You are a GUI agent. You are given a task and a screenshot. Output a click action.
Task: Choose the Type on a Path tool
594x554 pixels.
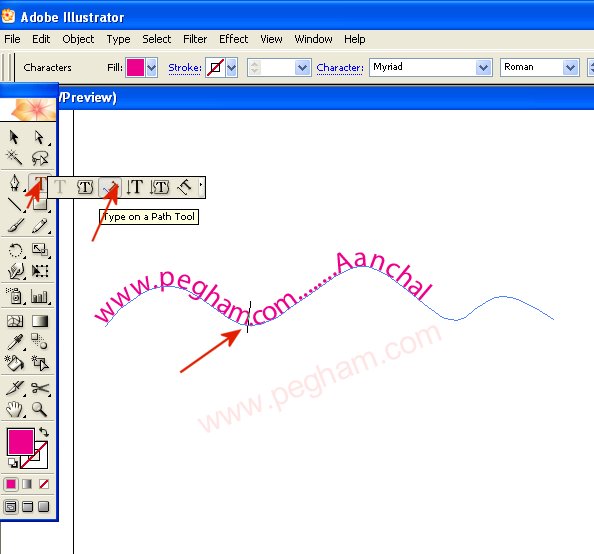pos(110,187)
